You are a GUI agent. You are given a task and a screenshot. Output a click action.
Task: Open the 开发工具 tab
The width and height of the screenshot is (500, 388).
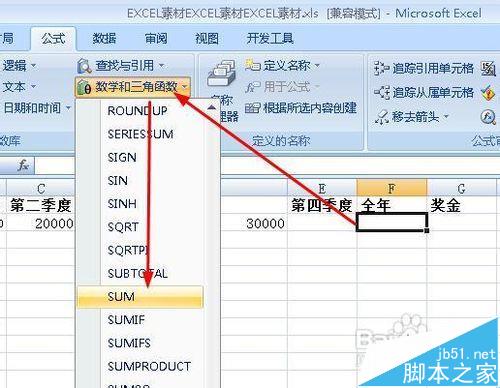click(x=270, y=39)
